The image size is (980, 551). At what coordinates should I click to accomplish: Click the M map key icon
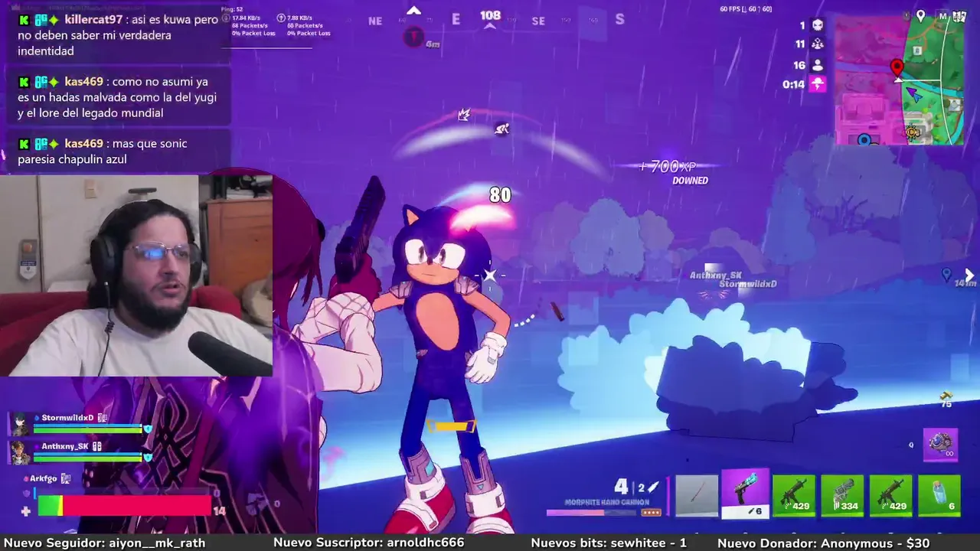(942, 15)
